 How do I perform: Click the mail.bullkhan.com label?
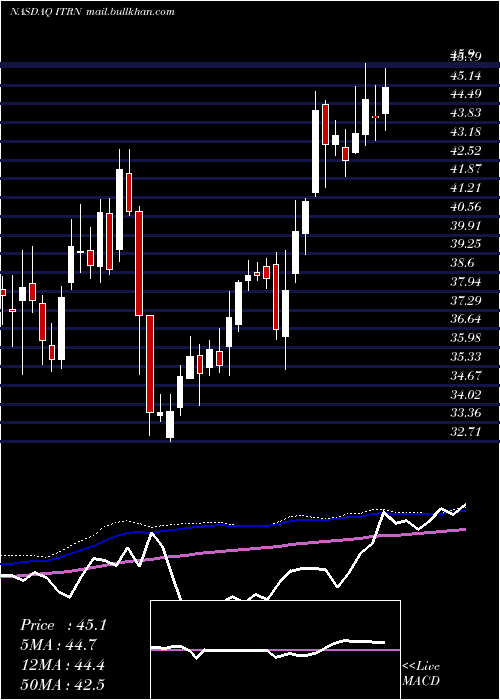click(x=129, y=12)
